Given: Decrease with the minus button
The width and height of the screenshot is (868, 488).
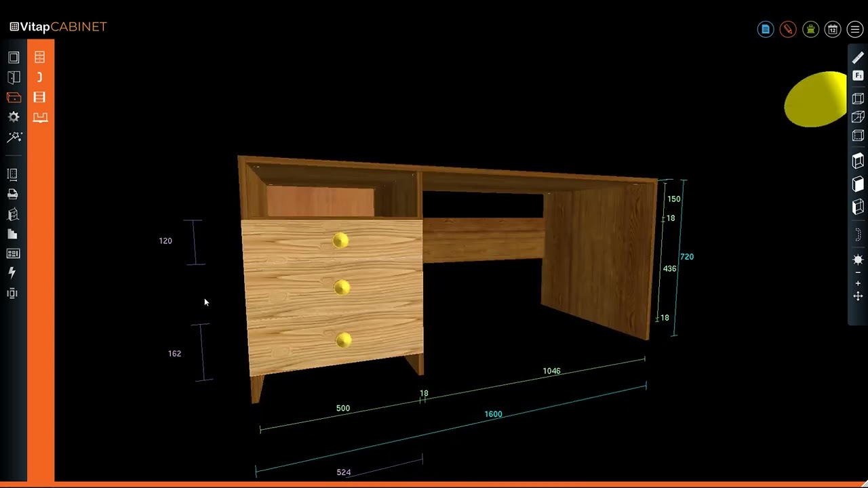Looking at the screenshot, I should click(x=858, y=272).
